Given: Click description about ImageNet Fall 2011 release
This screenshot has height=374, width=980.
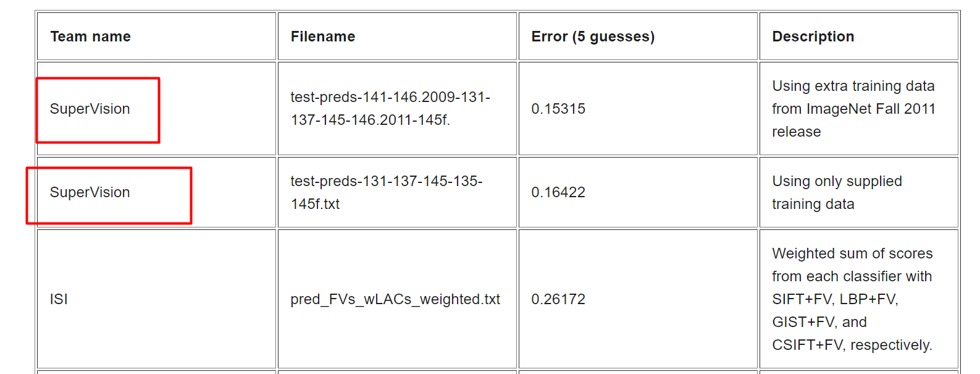Looking at the screenshot, I should (x=853, y=109).
